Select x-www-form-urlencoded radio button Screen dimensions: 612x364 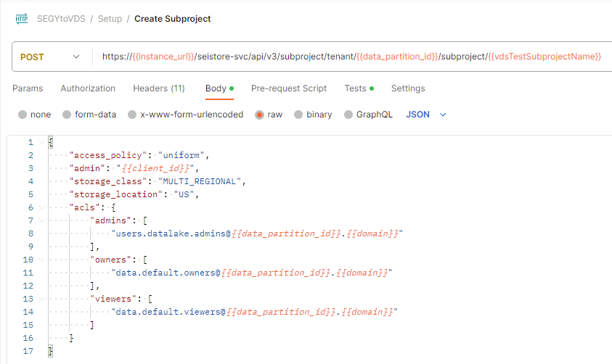[132, 115]
